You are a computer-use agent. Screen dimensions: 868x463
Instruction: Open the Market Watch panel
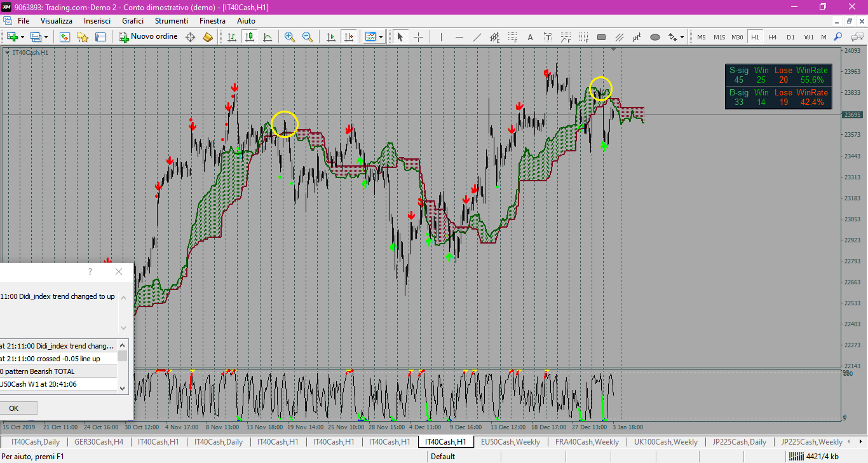(x=65, y=37)
